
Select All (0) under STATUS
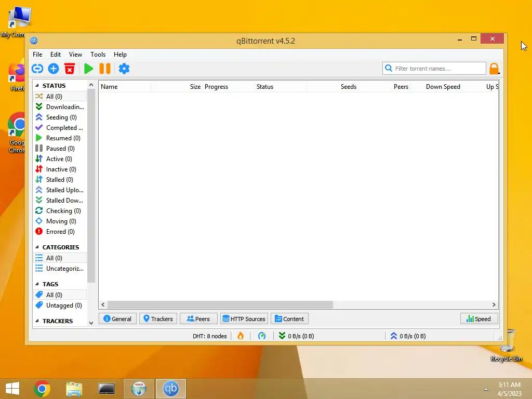tap(60, 96)
